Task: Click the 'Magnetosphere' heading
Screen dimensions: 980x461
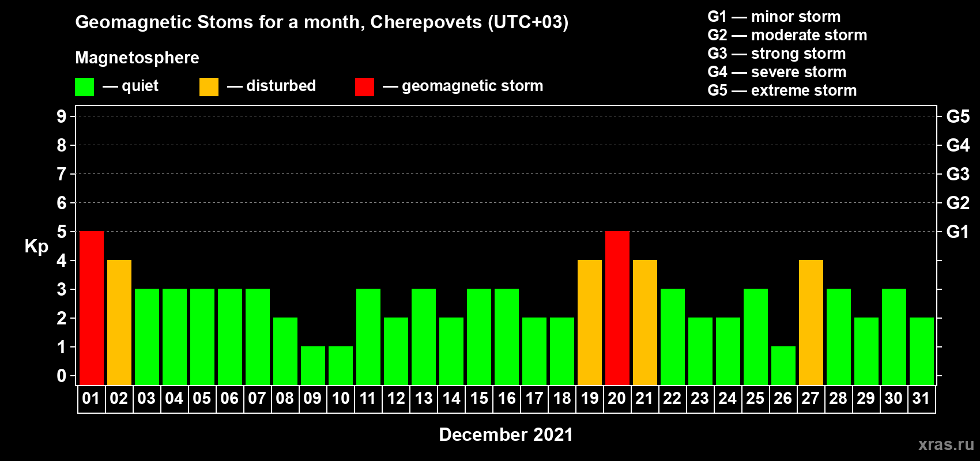Action: pos(137,58)
